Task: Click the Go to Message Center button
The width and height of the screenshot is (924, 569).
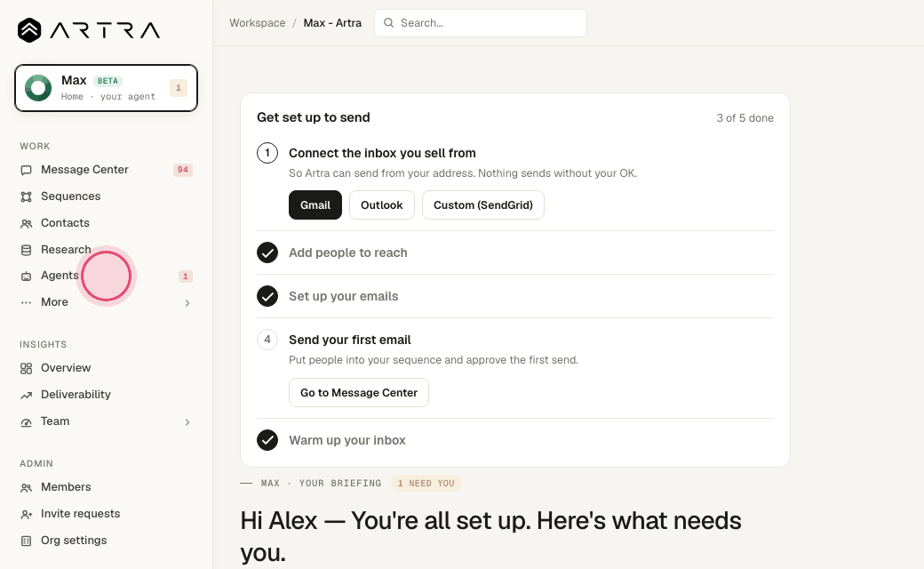Action: [359, 393]
